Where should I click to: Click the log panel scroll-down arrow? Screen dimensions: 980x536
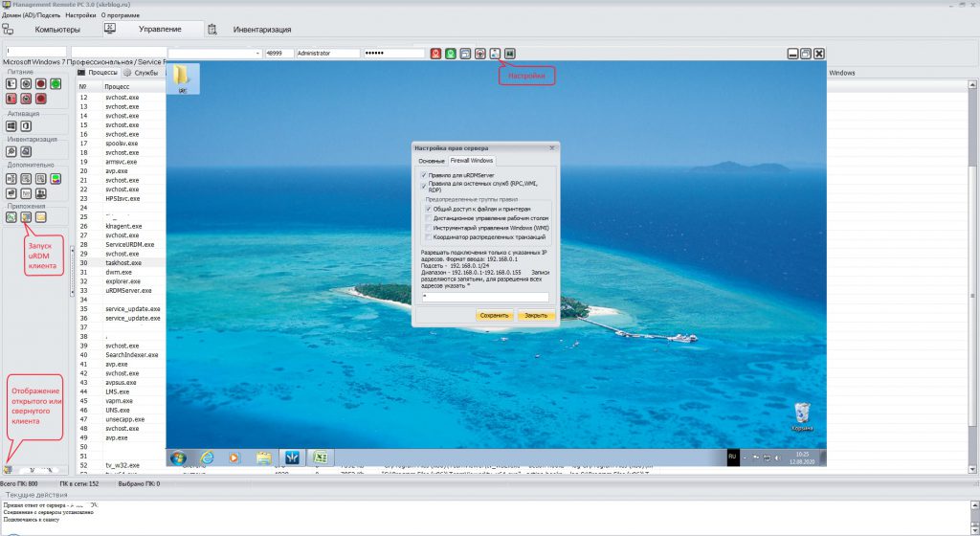[x=973, y=531]
